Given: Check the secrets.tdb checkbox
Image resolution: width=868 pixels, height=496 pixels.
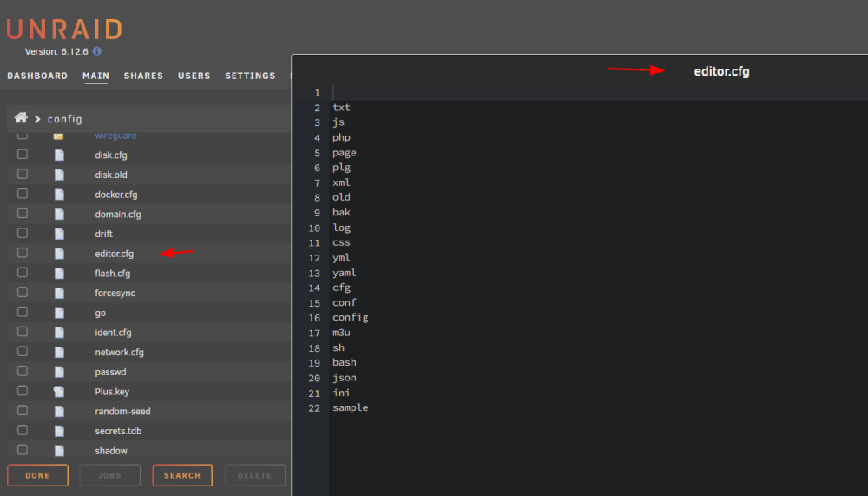Looking at the screenshot, I should point(23,430).
